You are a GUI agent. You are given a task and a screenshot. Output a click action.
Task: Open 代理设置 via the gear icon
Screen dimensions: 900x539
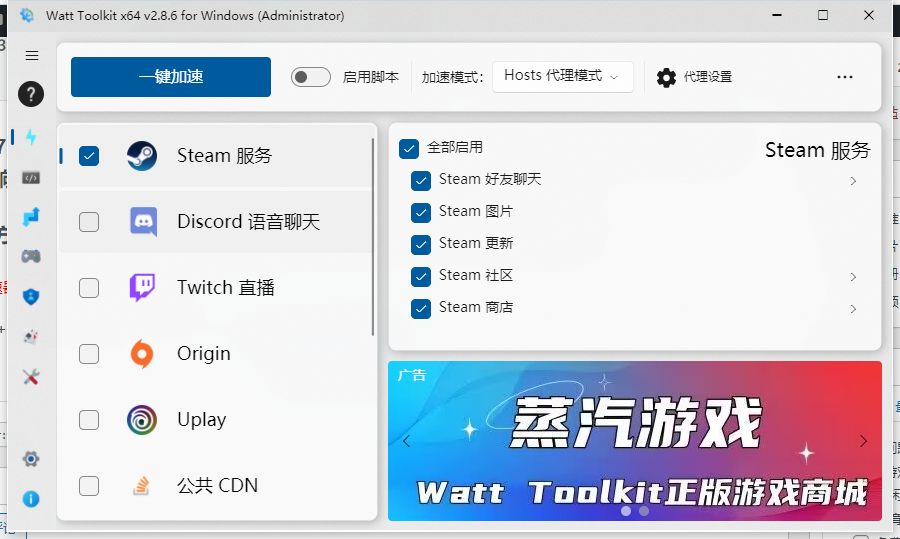[x=666, y=77]
